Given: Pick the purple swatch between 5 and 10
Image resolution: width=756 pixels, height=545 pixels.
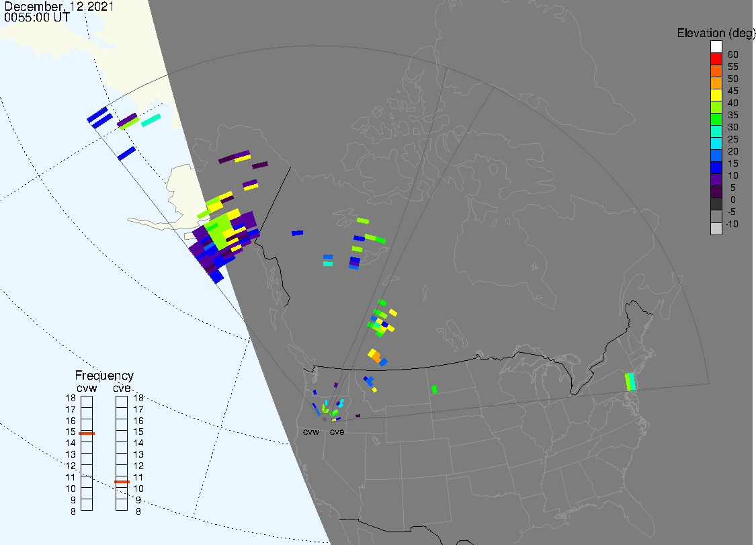Looking at the screenshot, I should pos(716,179).
